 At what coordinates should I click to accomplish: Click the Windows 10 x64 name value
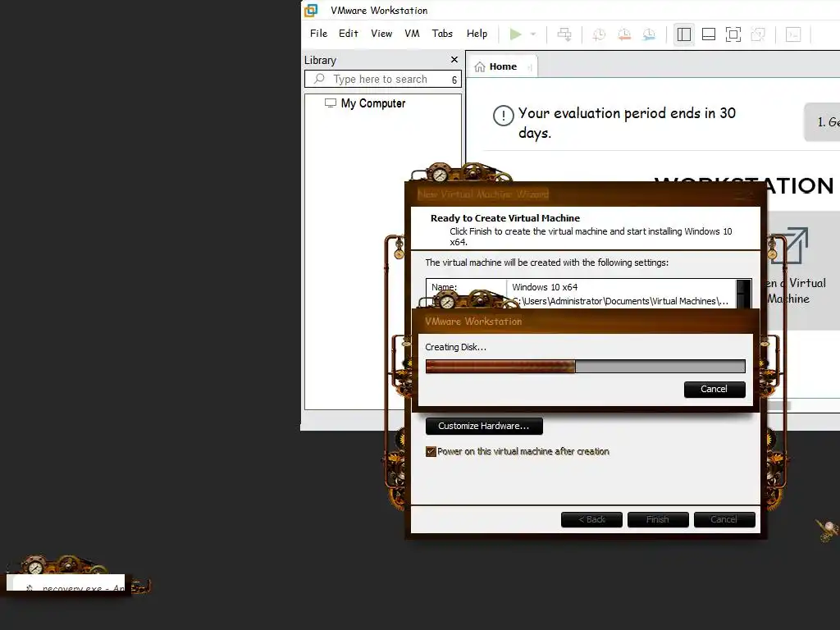pos(545,286)
